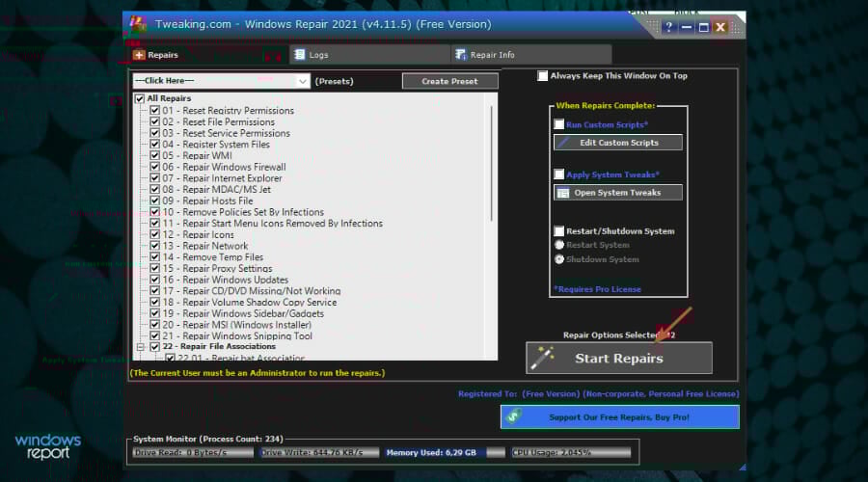
Task: Select 19 - Repair Windows Sidebar/Gadgets text
Action: point(243,313)
